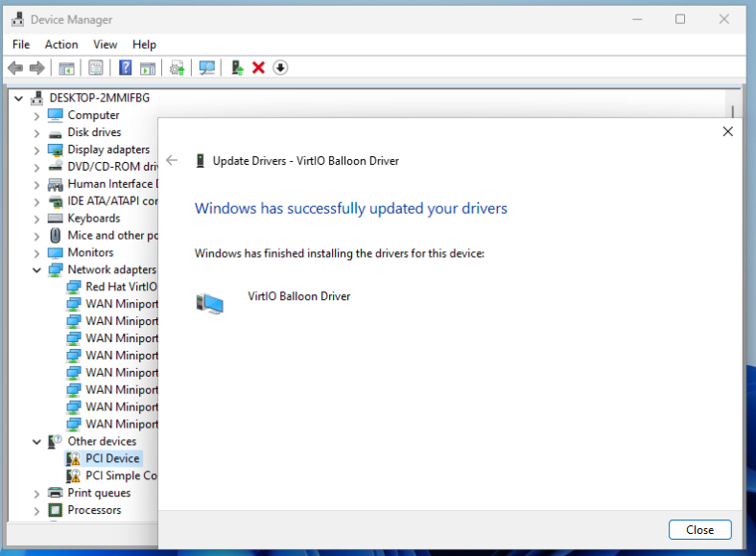756x556 pixels.
Task: Click Scan for hardware changes monitor icon
Action: 205,68
